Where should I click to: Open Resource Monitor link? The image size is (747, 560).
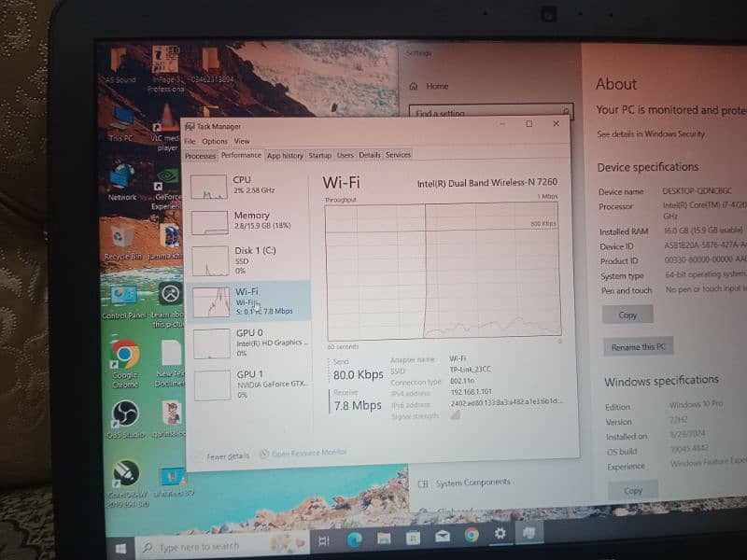coord(309,453)
